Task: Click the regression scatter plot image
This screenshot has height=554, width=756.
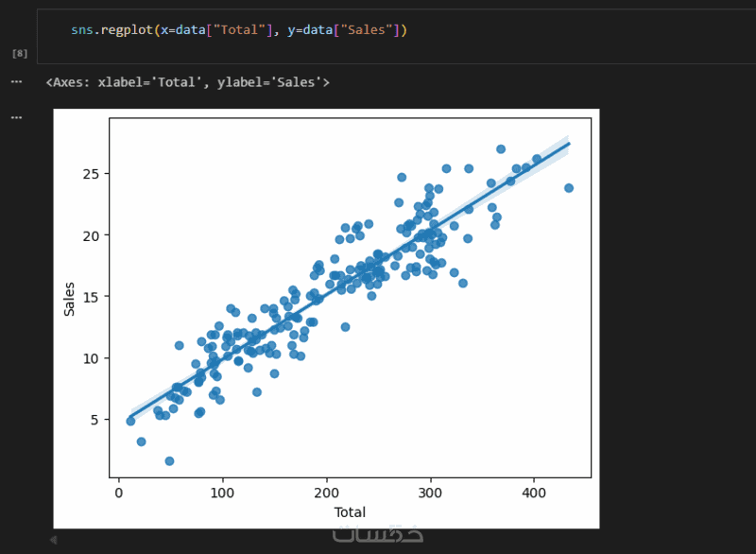Action: tap(350, 298)
